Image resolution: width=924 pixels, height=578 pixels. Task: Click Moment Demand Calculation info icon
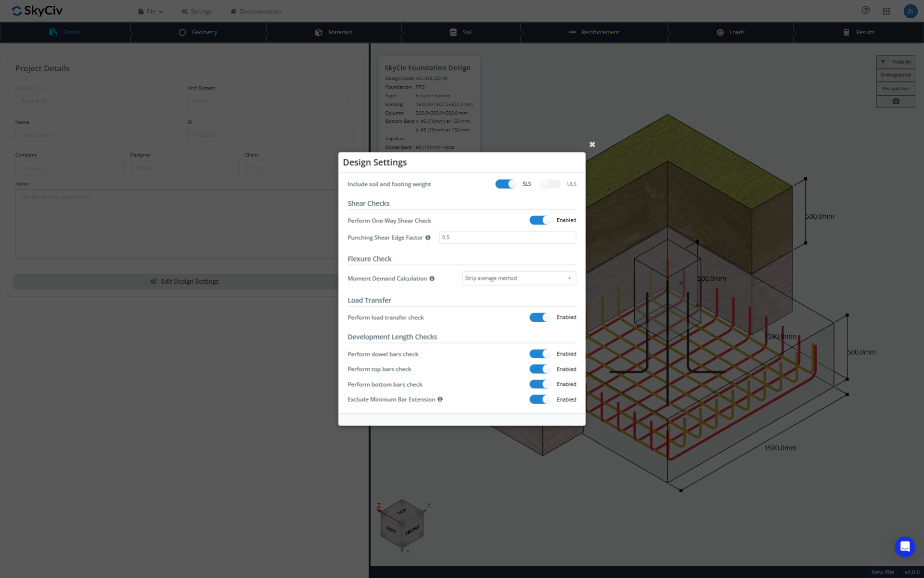click(x=432, y=278)
